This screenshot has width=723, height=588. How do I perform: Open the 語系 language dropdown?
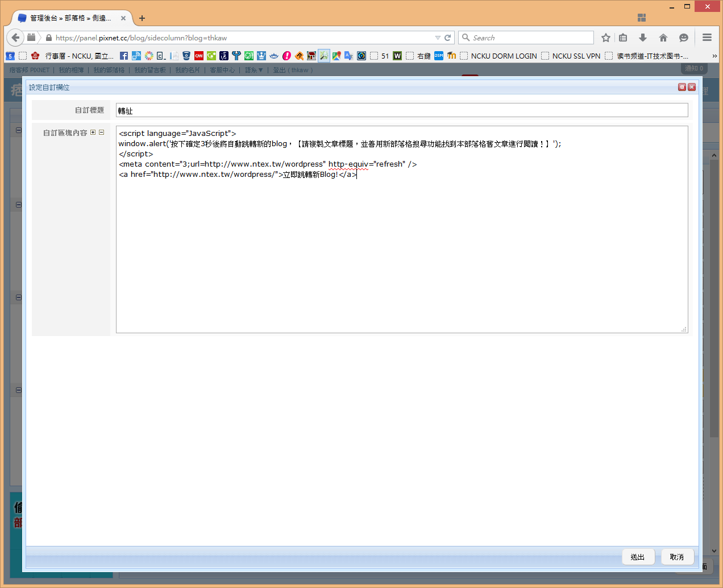[x=254, y=70]
